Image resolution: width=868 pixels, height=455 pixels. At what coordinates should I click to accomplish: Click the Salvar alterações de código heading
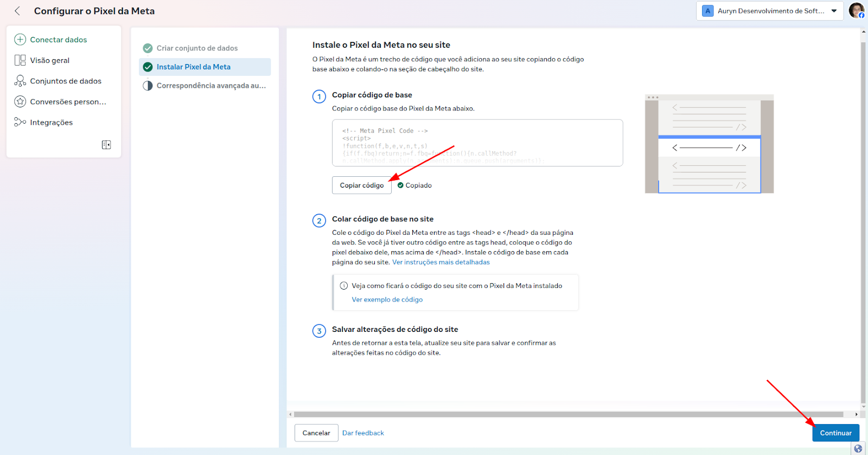(395, 329)
